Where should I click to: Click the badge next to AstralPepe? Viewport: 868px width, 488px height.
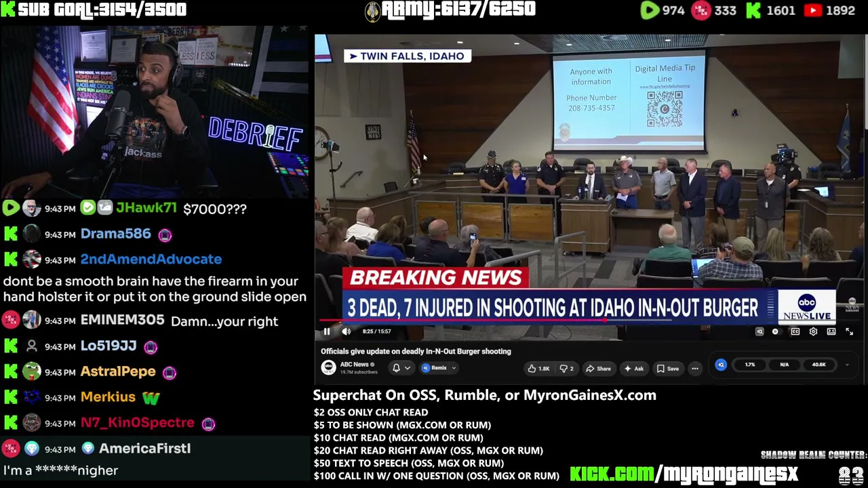(x=170, y=372)
